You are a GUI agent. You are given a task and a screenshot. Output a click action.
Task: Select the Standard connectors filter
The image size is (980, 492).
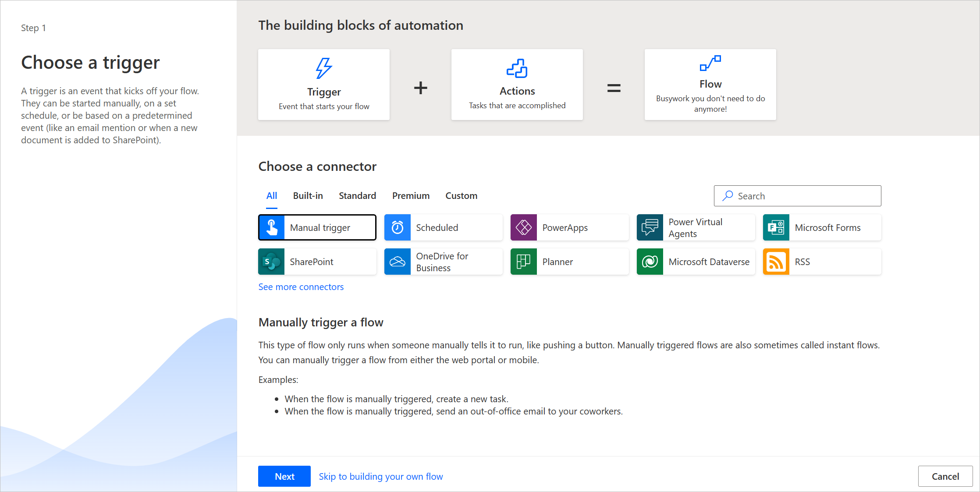[357, 195]
